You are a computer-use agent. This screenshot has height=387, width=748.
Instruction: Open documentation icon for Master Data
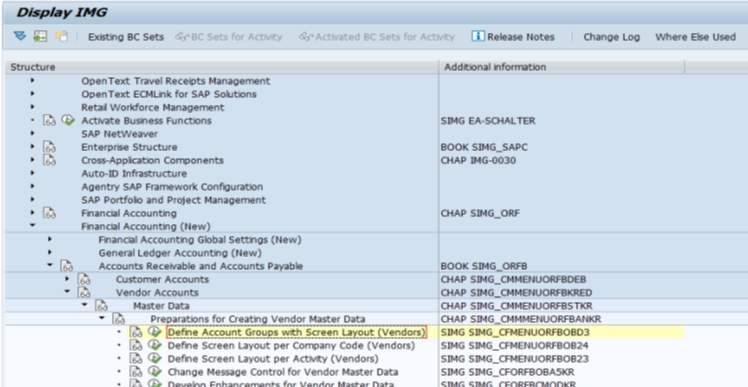[x=102, y=306]
